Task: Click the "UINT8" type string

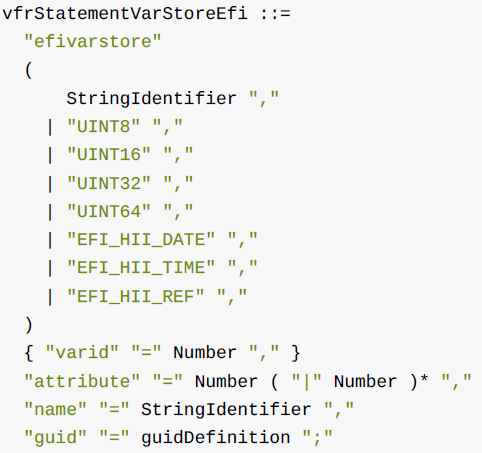Action: (103, 127)
